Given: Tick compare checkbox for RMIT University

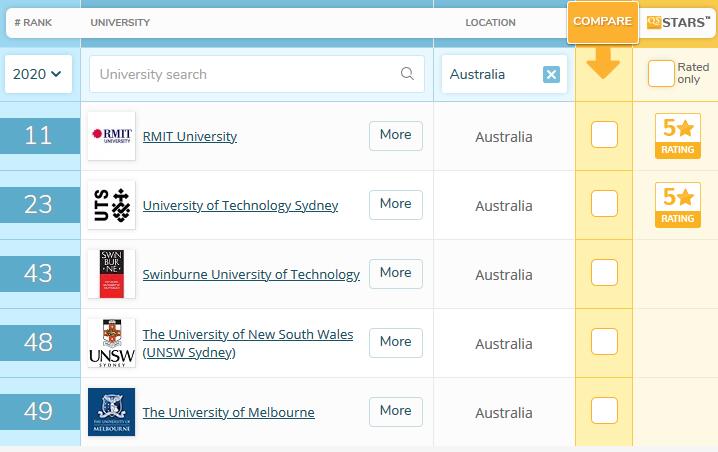Looking at the screenshot, I should (604, 135).
